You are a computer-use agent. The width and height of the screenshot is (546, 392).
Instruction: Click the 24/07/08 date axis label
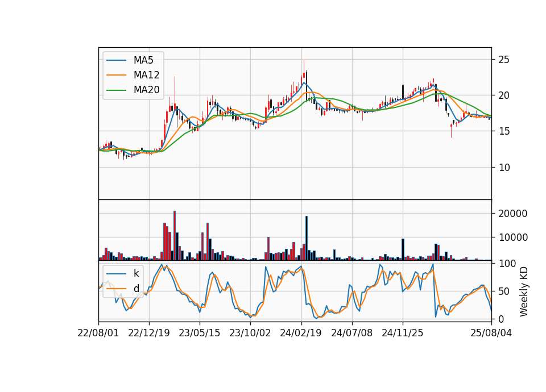351,333
